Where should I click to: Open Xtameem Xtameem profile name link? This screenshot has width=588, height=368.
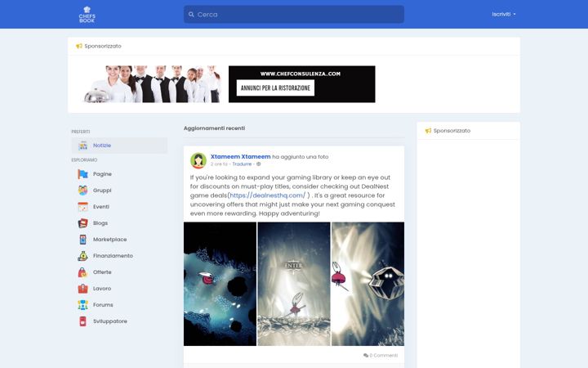(x=240, y=156)
